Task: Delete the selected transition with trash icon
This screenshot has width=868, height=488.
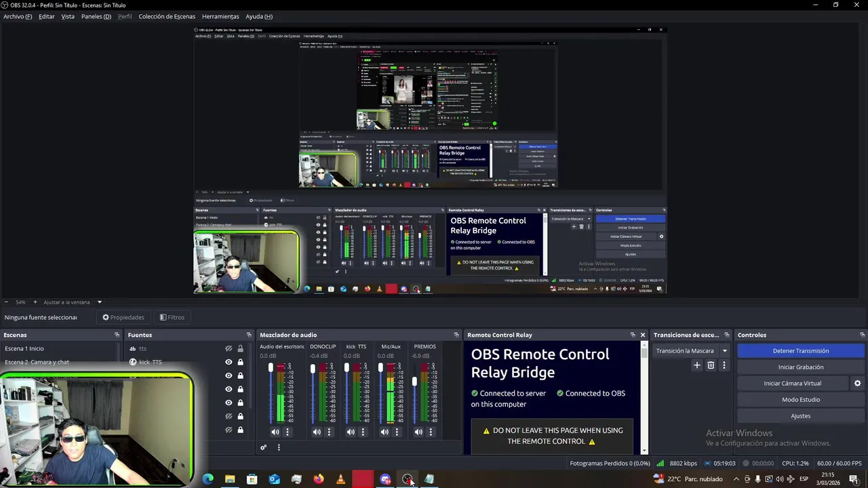Action: coord(711,365)
